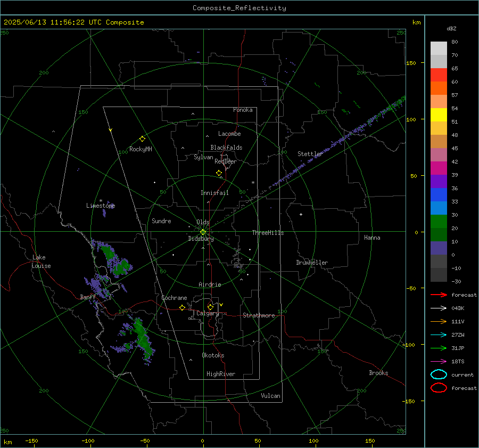The image size is (479, 448).
Task: Select the orange 57-60 dBZ color band
Action: pyautogui.click(x=439, y=88)
